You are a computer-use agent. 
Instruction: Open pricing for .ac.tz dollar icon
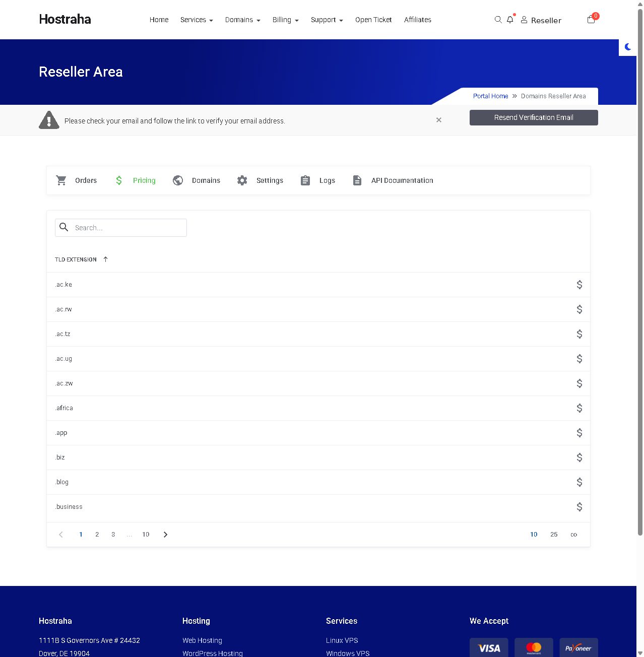coord(579,334)
